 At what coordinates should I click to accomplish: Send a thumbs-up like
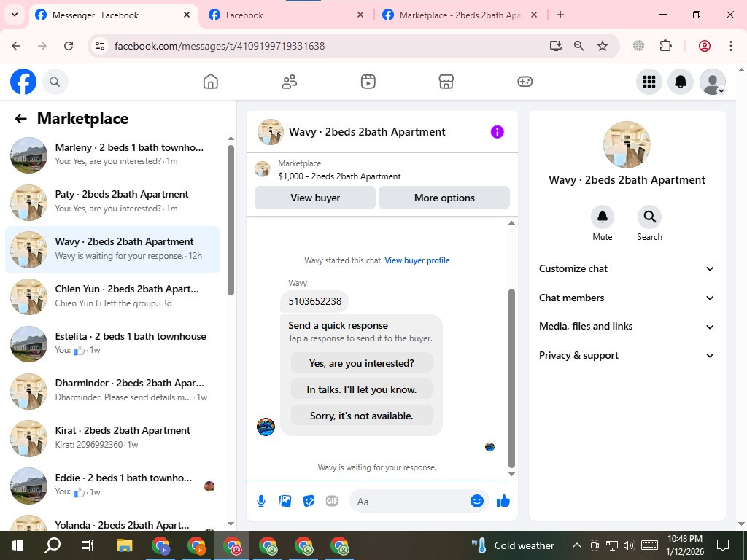tap(503, 501)
